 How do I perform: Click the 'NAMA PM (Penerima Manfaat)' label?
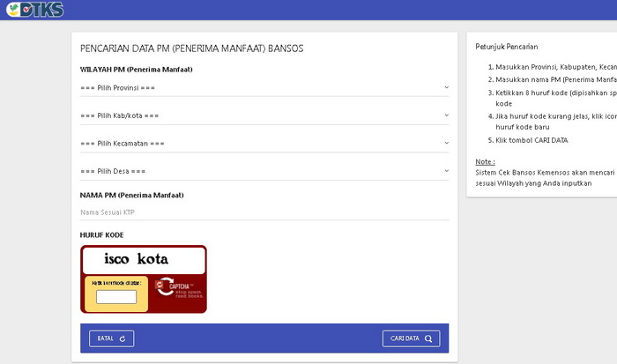[132, 195]
